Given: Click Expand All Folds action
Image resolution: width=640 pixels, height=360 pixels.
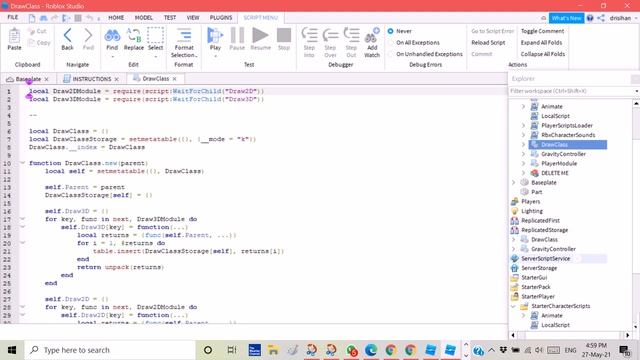Looking at the screenshot, I should click(x=541, y=42).
